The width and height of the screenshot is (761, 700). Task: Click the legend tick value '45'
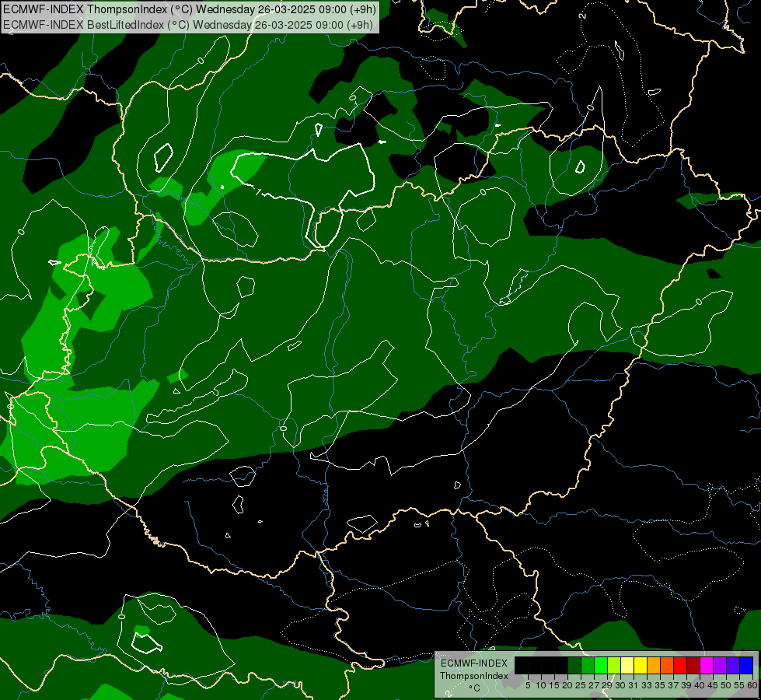(713, 685)
